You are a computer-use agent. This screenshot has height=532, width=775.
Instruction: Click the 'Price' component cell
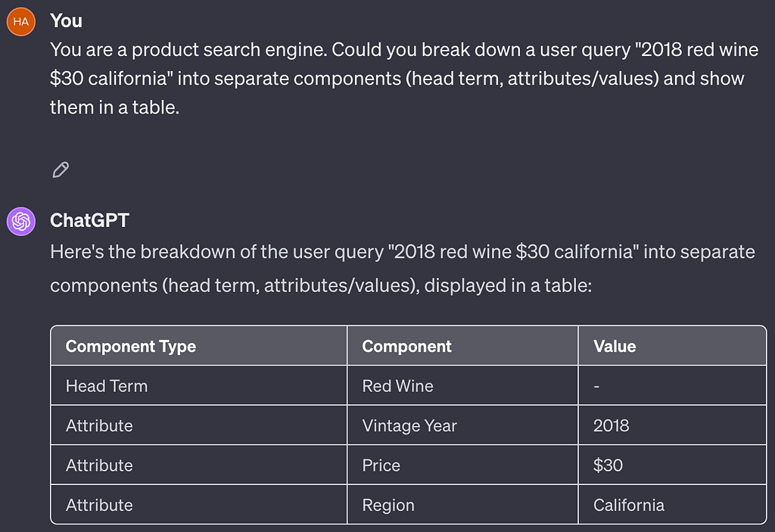pos(462,465)
